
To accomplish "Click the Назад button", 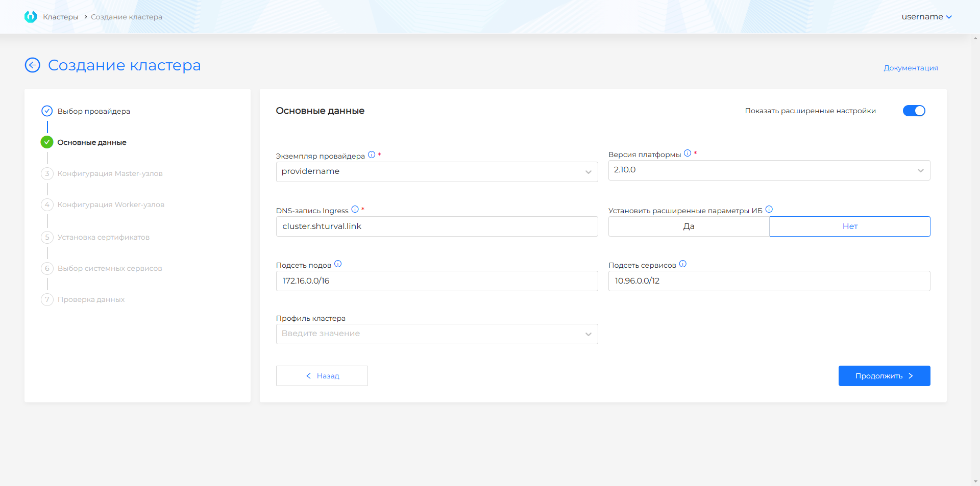I will tap(322, 376).
